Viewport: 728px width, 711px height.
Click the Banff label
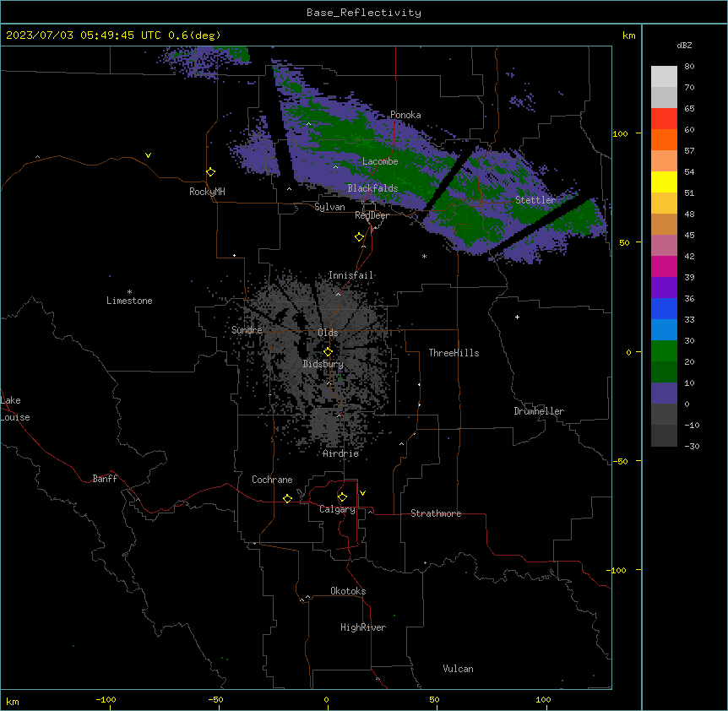tap(105, 479)
